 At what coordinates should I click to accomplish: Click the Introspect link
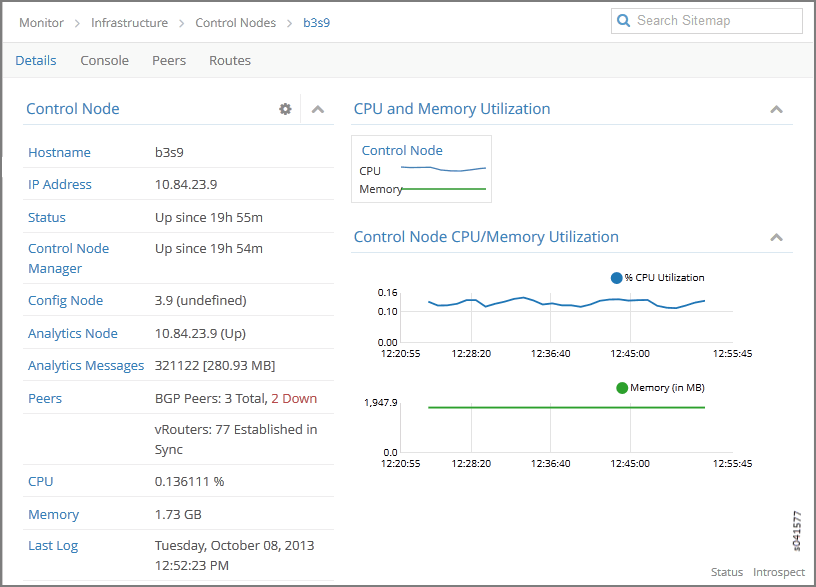click(x=778, y=572)
